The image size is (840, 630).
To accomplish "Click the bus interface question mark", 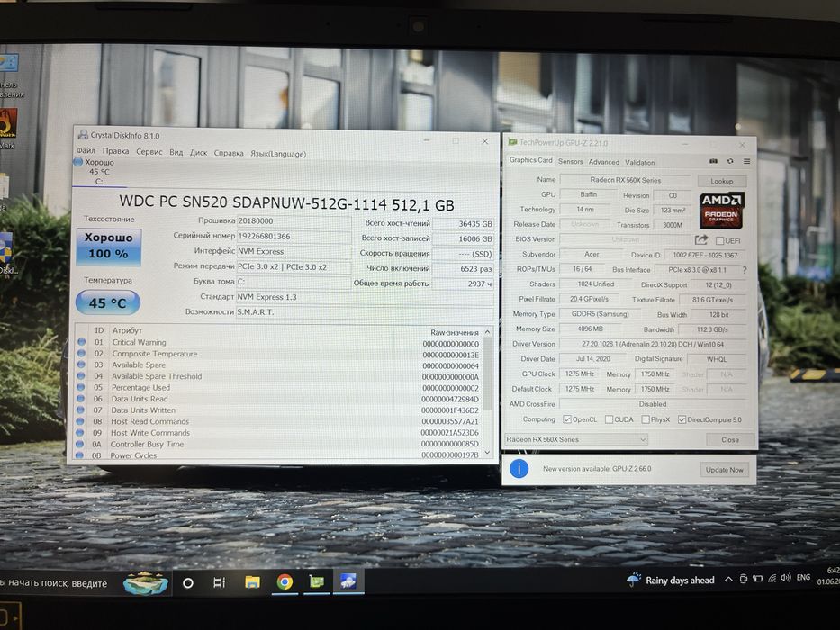I will pos(745,270).
